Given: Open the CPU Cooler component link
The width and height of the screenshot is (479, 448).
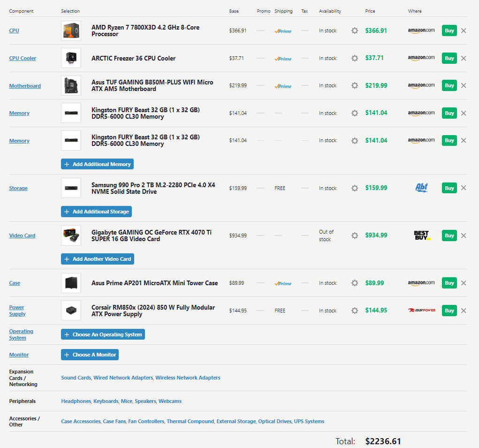Looking at the screenshot, I should coord(23,58).
